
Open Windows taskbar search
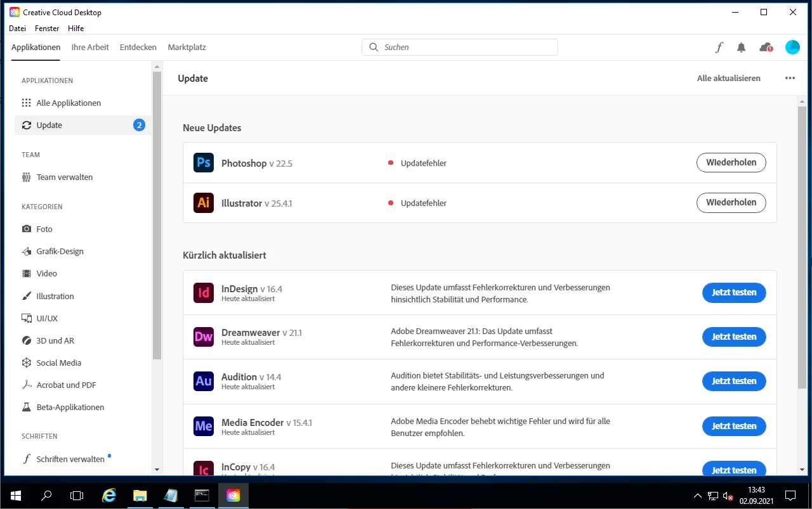pyautogui.click(x=46, y=496)
